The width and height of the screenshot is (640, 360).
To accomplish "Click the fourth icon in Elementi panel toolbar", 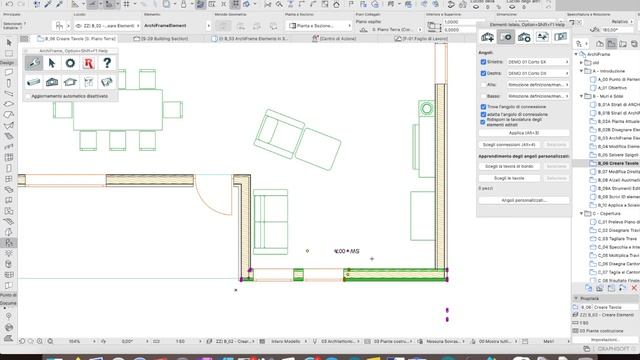I will (542, 37).
